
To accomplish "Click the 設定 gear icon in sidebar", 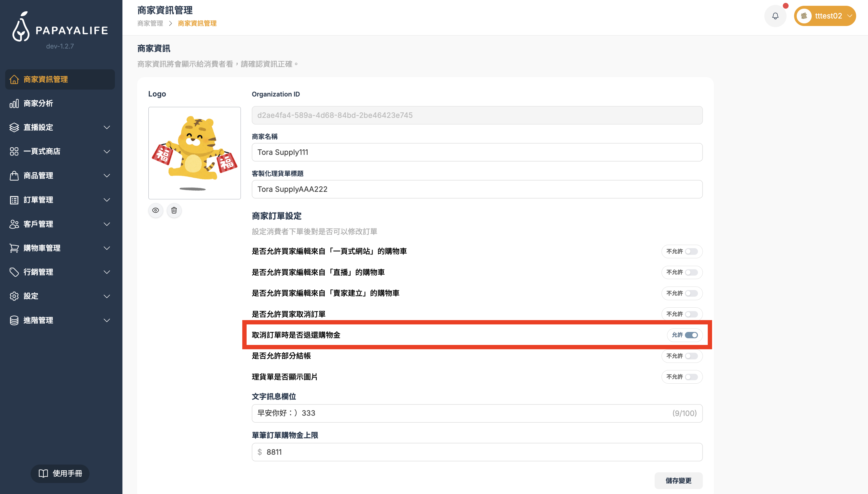I will point(14,296).
